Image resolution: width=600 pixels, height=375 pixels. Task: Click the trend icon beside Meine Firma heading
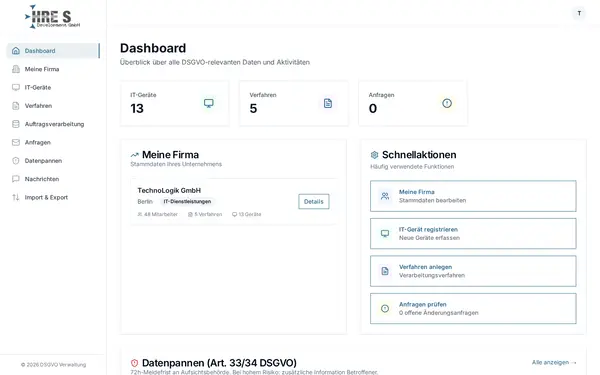tap(134, 155)
